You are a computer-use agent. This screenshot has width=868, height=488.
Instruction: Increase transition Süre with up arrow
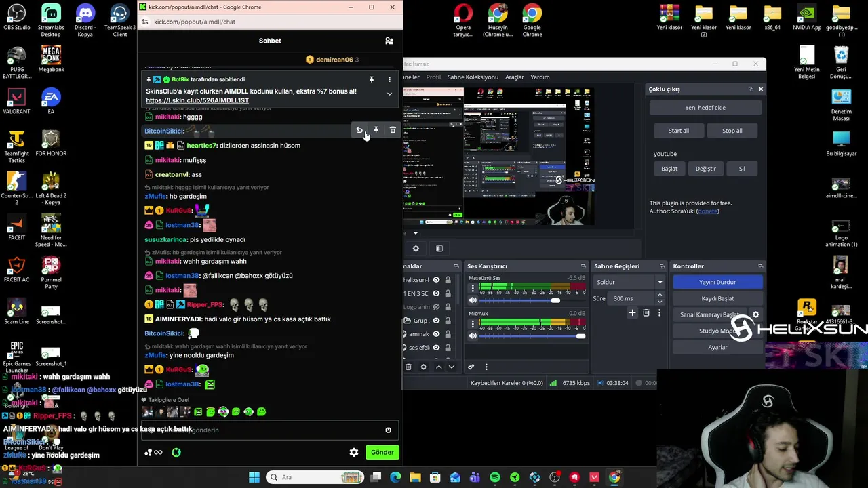660,295
